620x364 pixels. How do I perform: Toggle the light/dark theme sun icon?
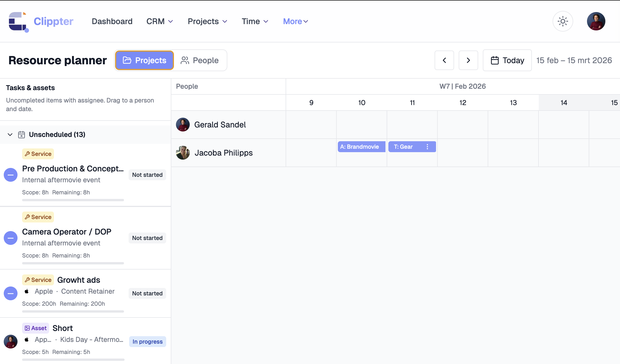pyautogui.click(x=563, y=21)
